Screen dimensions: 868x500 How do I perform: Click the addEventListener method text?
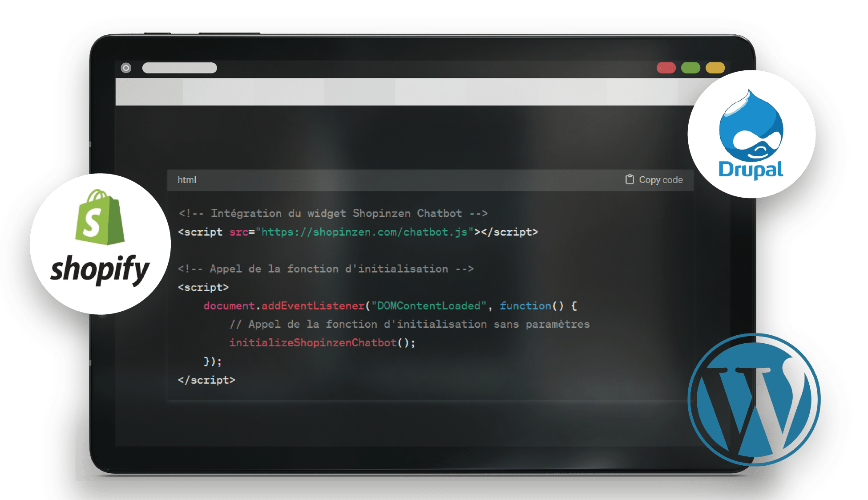313,306
